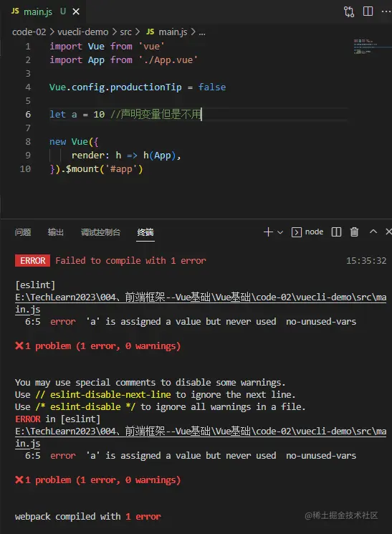Click the comment 声明变量但是不用
Screen dimensions: 392x534
click(x=156, y=114)
